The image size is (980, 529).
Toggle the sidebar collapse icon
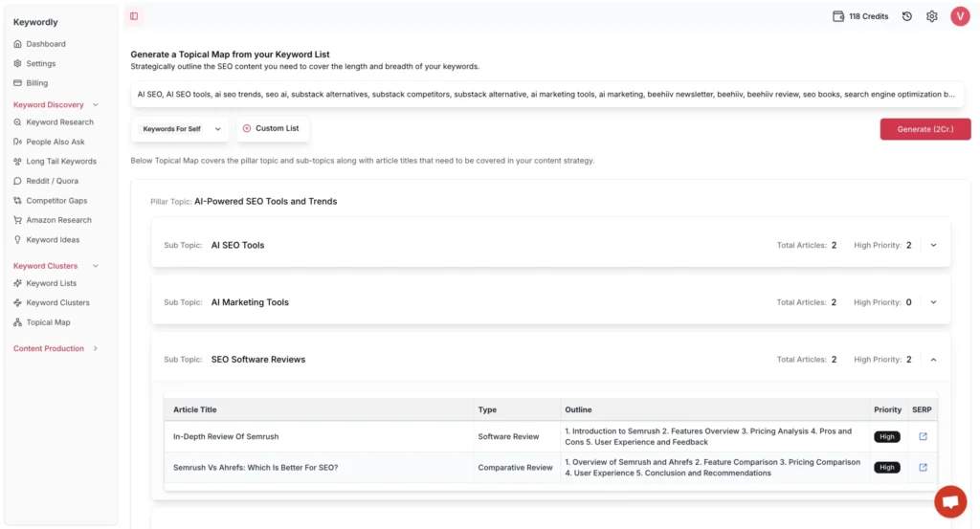[134, 16]
